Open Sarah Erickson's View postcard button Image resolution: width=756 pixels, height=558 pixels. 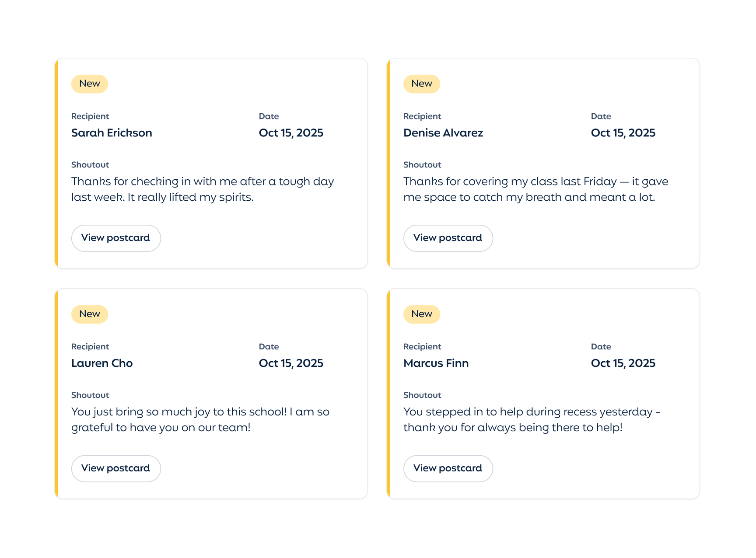[x=116, y=238]
